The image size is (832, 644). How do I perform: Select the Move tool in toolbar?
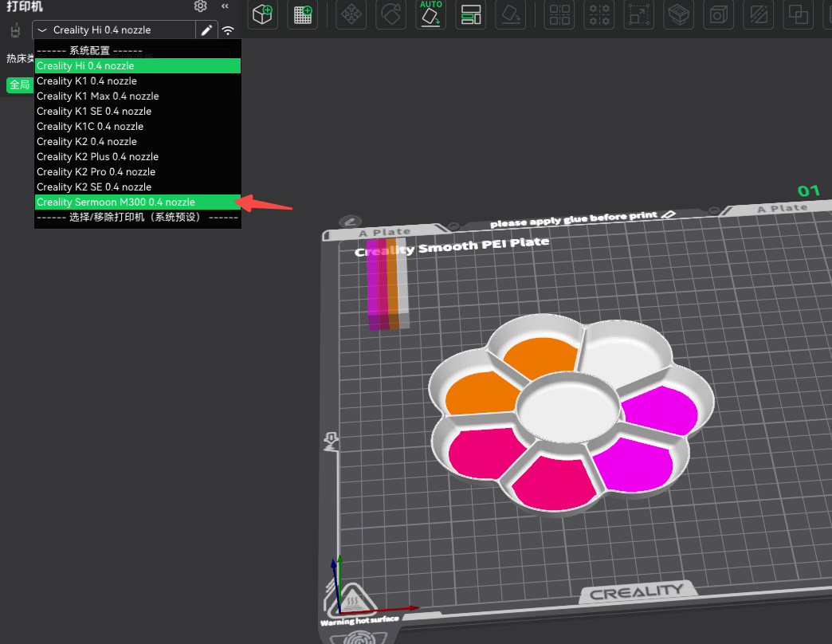(x=351, y=14)
